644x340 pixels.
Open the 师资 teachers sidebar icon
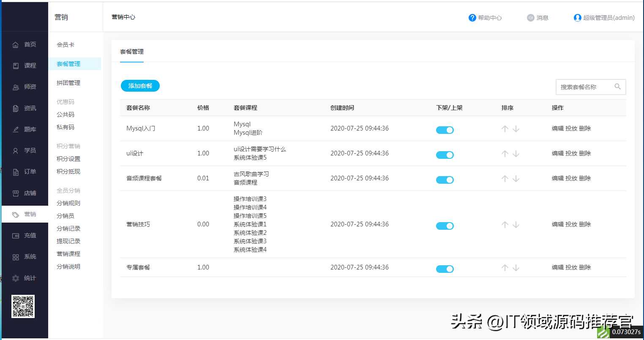point(16,87)
